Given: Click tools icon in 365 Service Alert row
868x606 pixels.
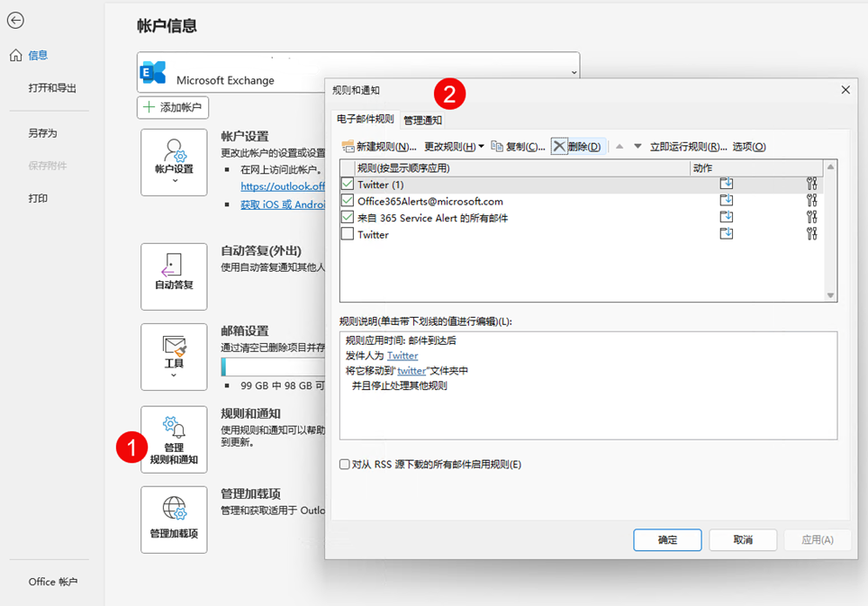Looking at the screenshot, I should click(x=811, y=217).
